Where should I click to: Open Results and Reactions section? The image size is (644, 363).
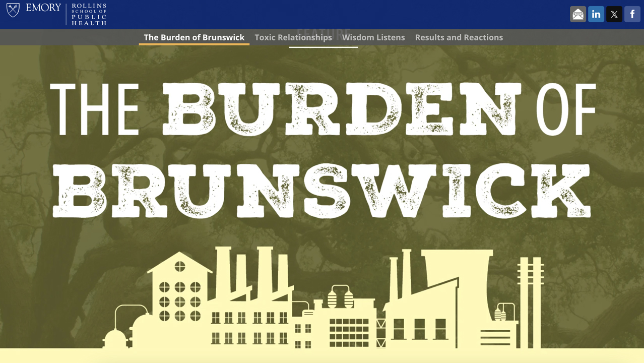459,37
